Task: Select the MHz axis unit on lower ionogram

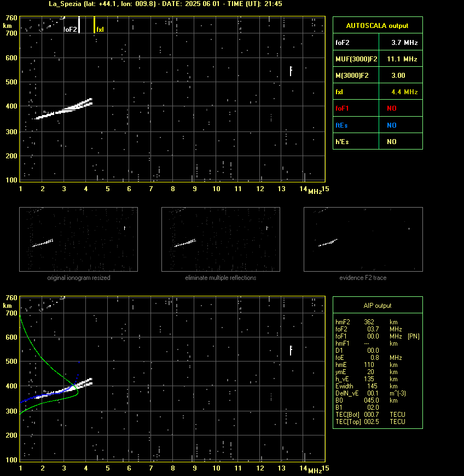Action: click(x=315, y=471)
